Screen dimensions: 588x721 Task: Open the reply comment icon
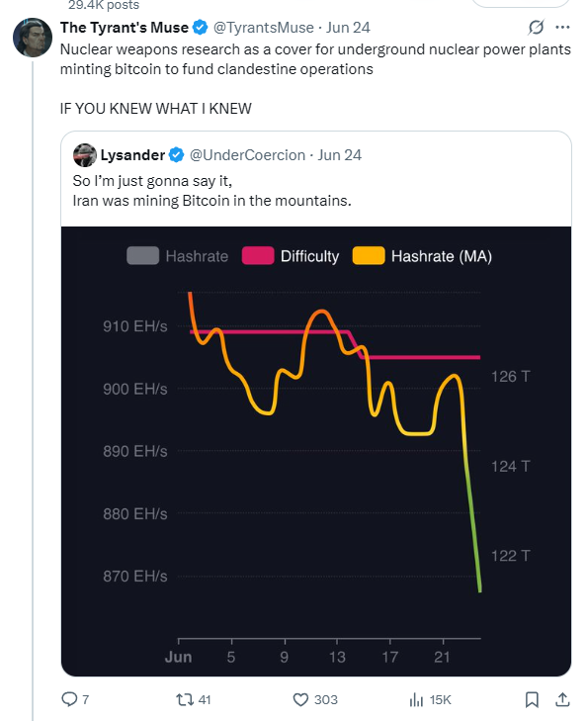point(69,699)
